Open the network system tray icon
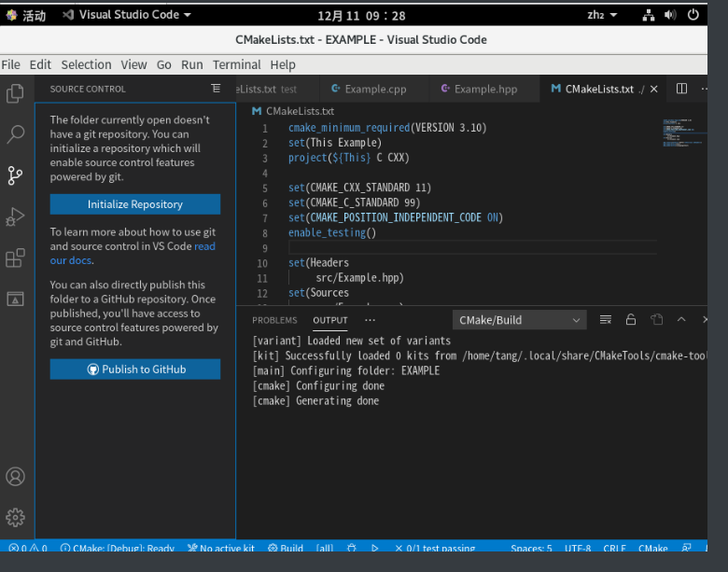The image size is (728, 572). [649, 15]
